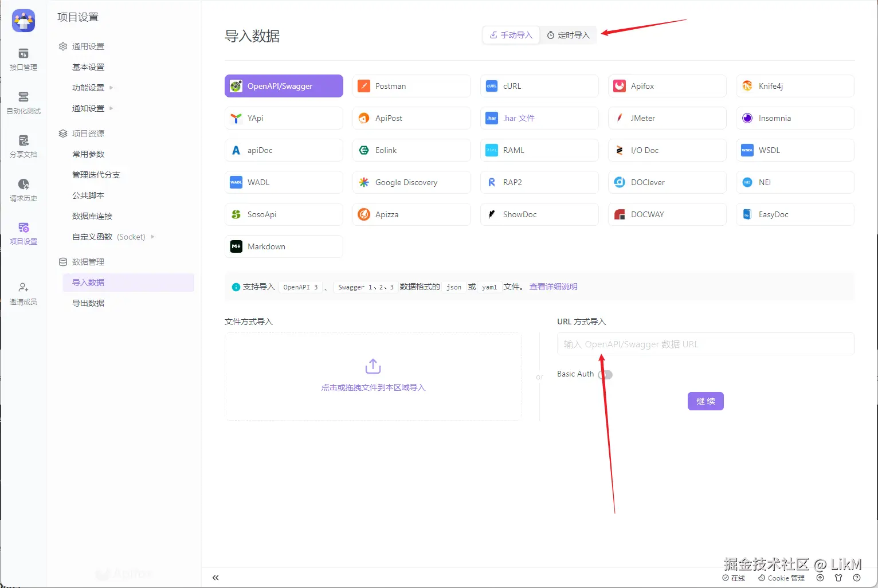Open 请求历史 in the left sidebar
Screen dimensions: 878x588
(23, 190)
